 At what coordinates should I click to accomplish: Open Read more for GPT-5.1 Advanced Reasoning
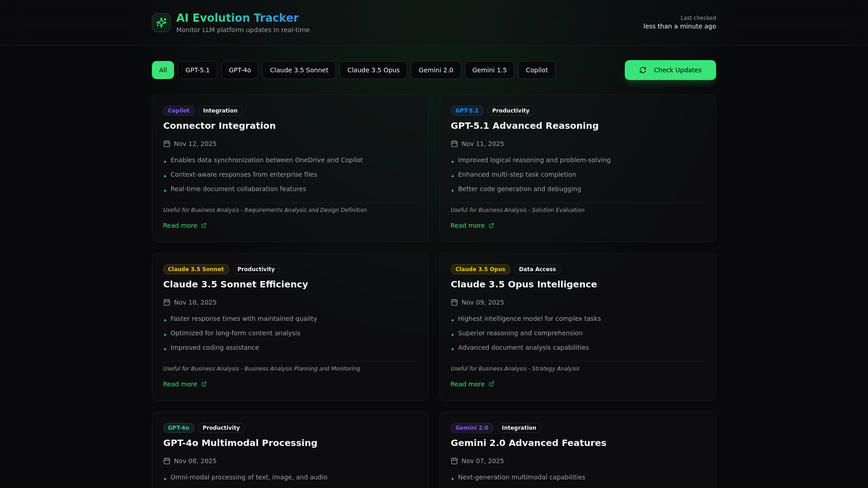tap(472, 225)
